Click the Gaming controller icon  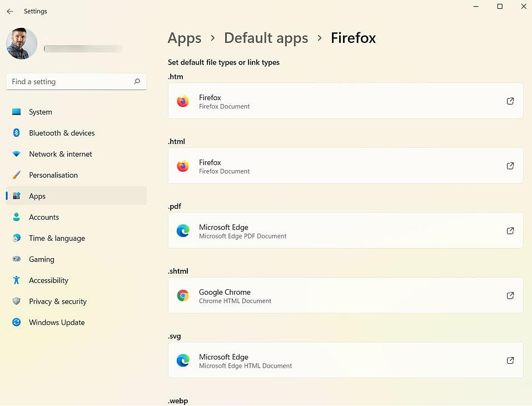click(x=16, y=259)
